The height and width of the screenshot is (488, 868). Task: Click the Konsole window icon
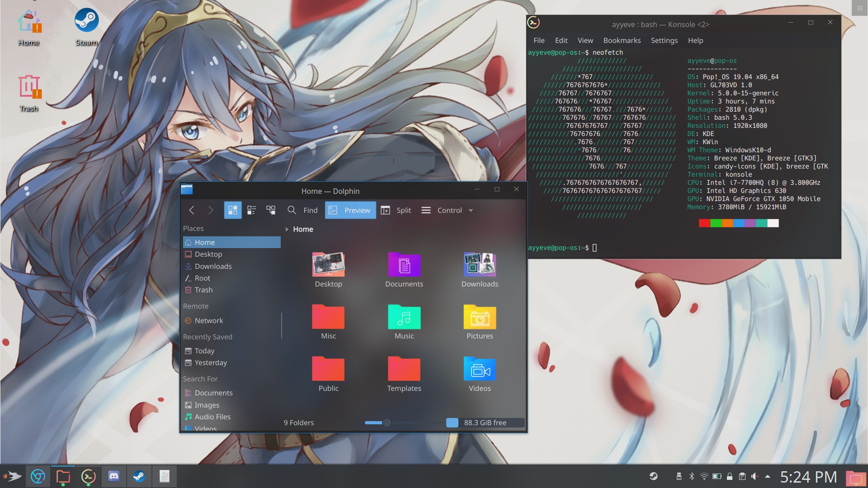click(533, 23)
